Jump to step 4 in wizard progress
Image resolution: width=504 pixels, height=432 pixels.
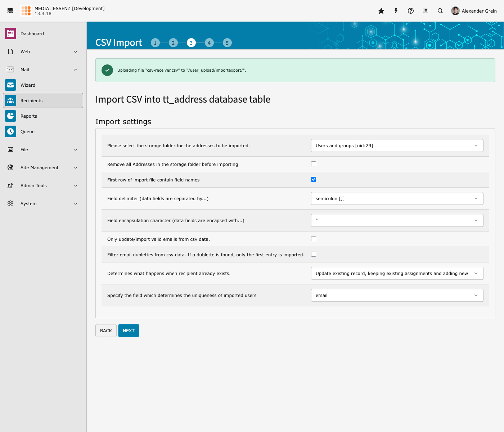click(209, 43)
